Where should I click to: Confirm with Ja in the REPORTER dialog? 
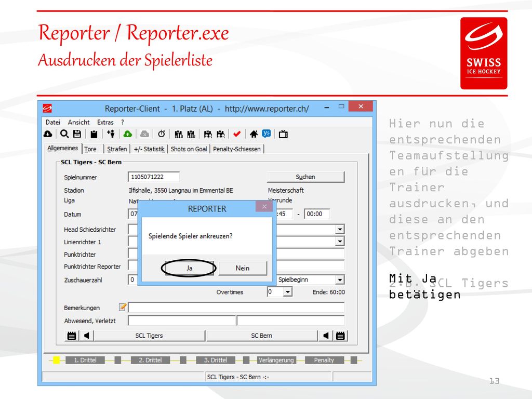[189, 268]
